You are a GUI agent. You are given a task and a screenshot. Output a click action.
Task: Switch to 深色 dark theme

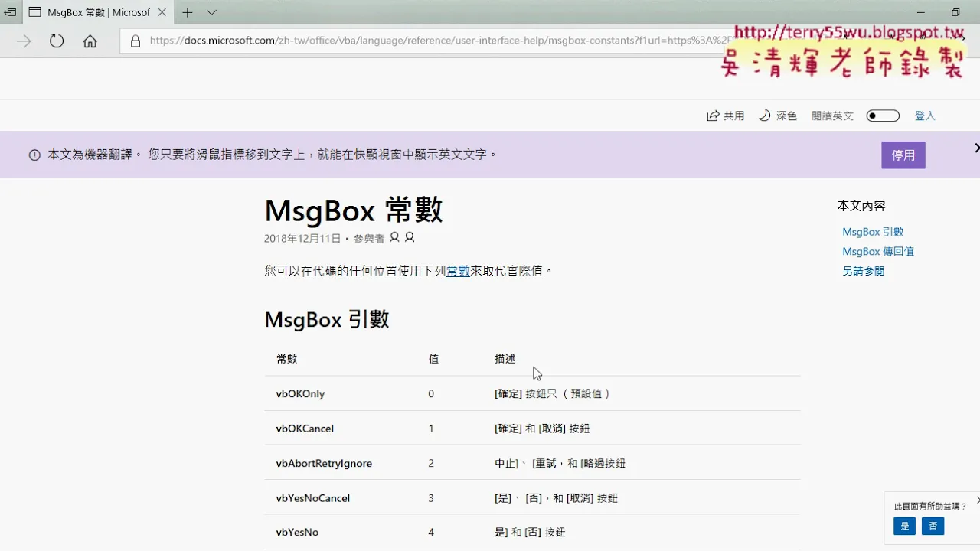tap(777, 116)
